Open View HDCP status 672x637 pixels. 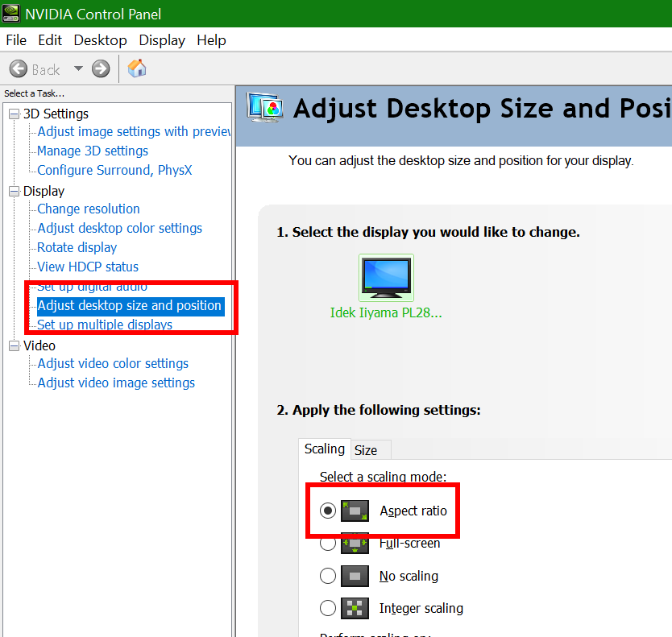coord(88,267)
